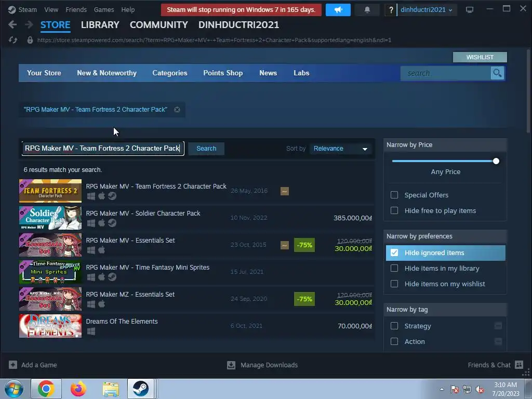Click the Steam taskbar icon

click(x=140, y=389)
